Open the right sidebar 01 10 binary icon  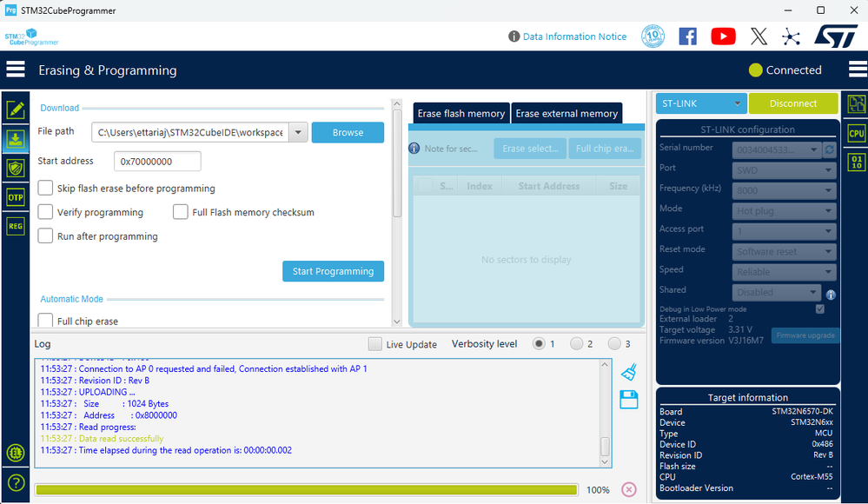tap(857, 162)
